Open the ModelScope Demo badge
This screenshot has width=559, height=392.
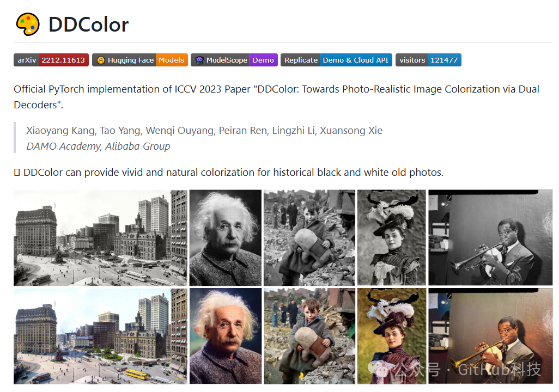coord(234,60)
